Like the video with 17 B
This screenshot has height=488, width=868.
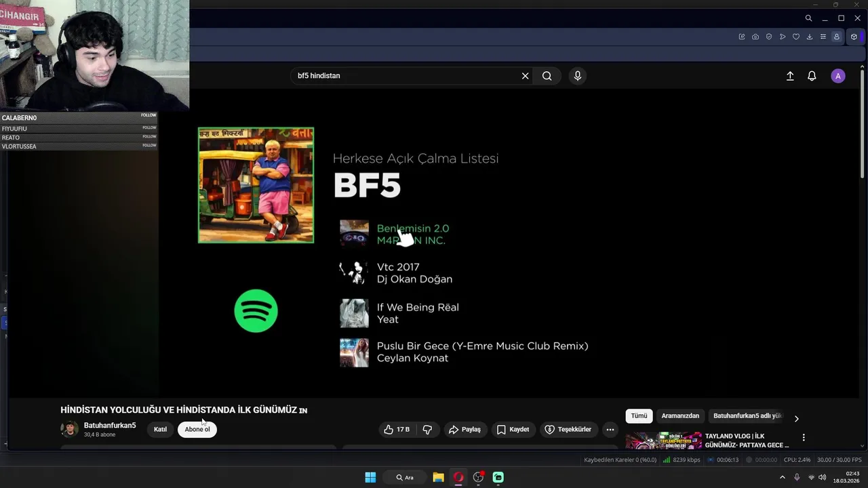(397, 429)
